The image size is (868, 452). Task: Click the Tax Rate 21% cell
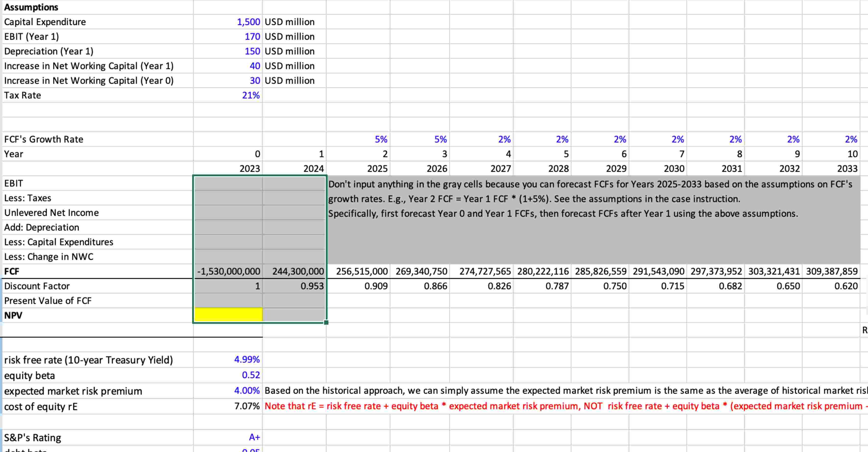251,95
